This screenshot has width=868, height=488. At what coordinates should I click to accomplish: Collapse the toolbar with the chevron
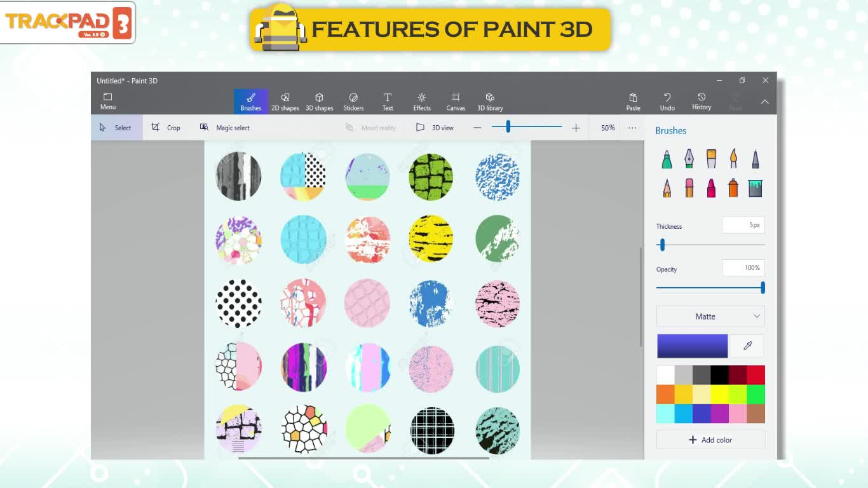(765, 102)
